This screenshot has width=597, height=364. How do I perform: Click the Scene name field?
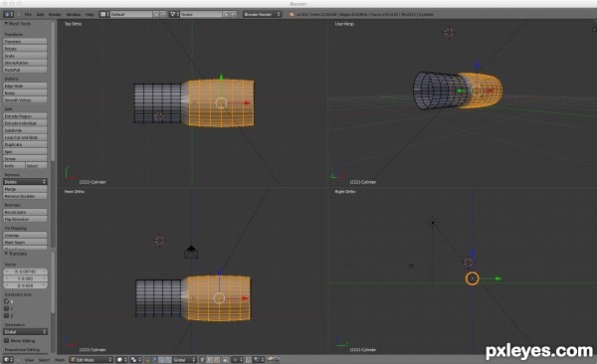coord(201,14)
